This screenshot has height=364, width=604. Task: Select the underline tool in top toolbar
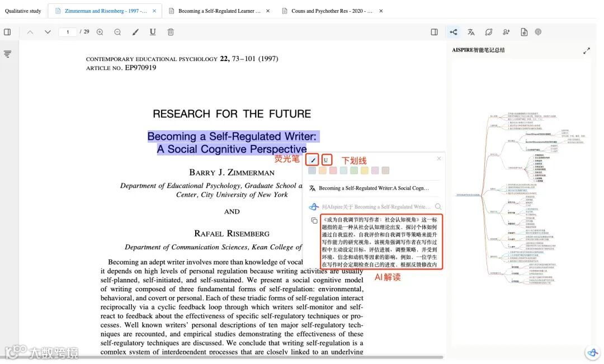153,32
